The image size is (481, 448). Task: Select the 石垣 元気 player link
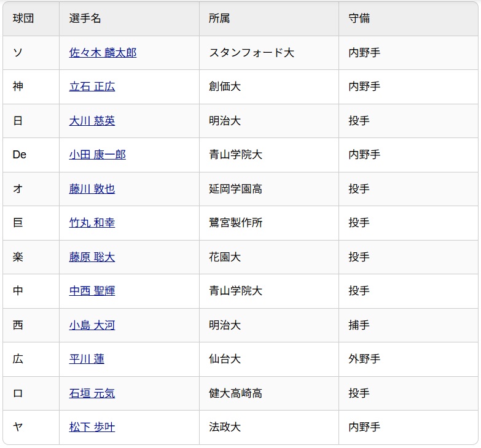(x=92, y=393)
